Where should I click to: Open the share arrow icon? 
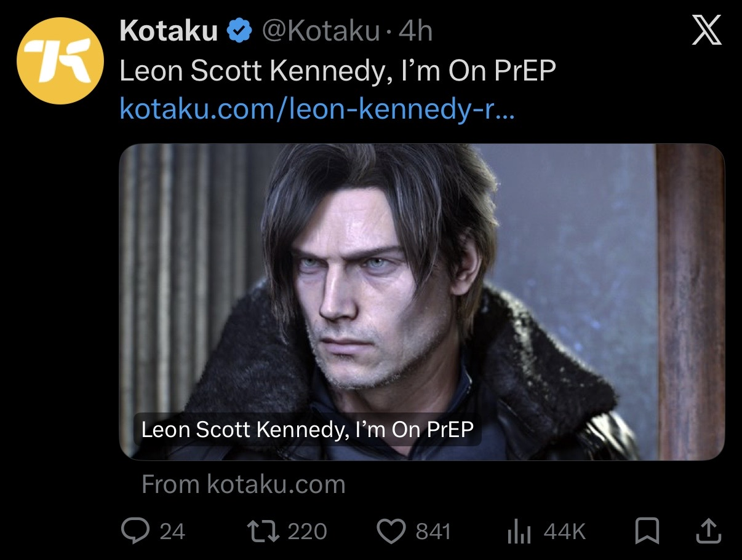(708, 531)
